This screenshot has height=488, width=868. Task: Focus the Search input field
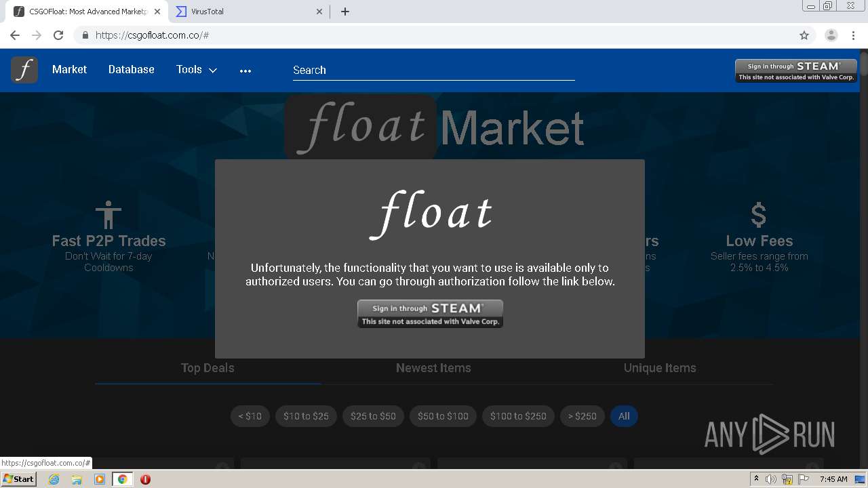click(433, 70)
